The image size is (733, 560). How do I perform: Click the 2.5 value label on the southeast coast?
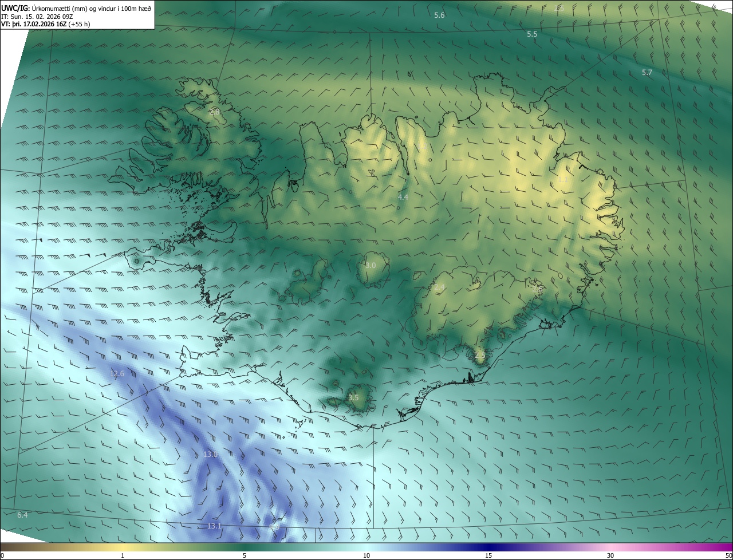point(480,355)
